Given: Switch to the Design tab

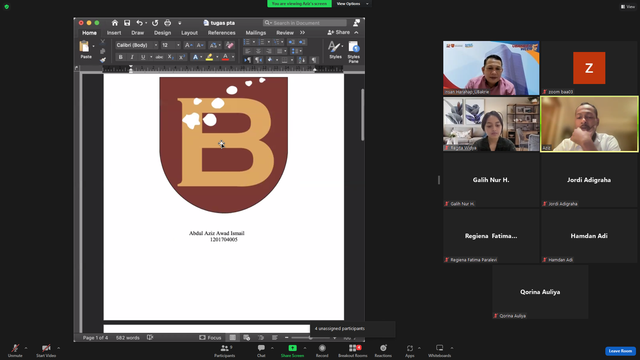Looking at the screenshot, I should tap(162, 33).
